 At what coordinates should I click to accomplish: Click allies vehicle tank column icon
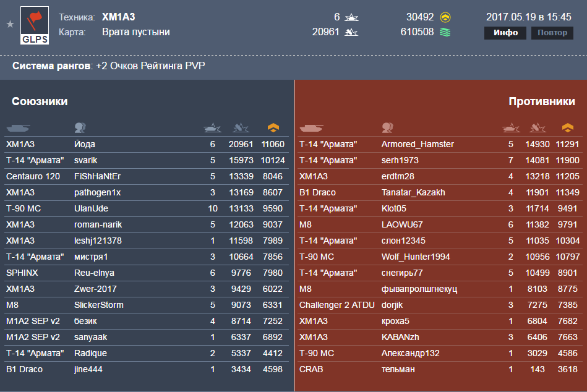coord(18,128)
